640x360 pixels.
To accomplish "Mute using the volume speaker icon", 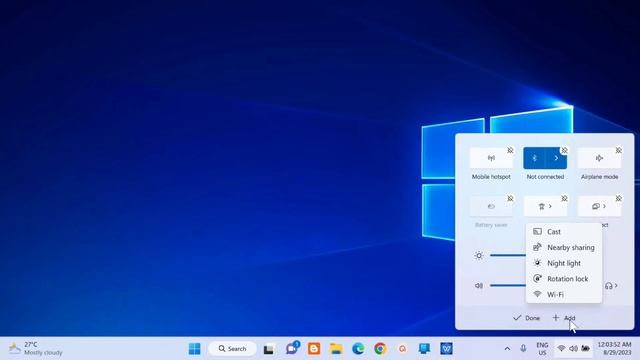I will (479, 286).
